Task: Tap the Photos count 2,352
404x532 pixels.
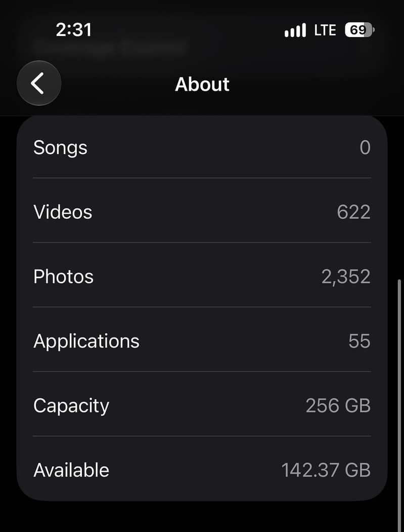Action: (x=346, y=277)
